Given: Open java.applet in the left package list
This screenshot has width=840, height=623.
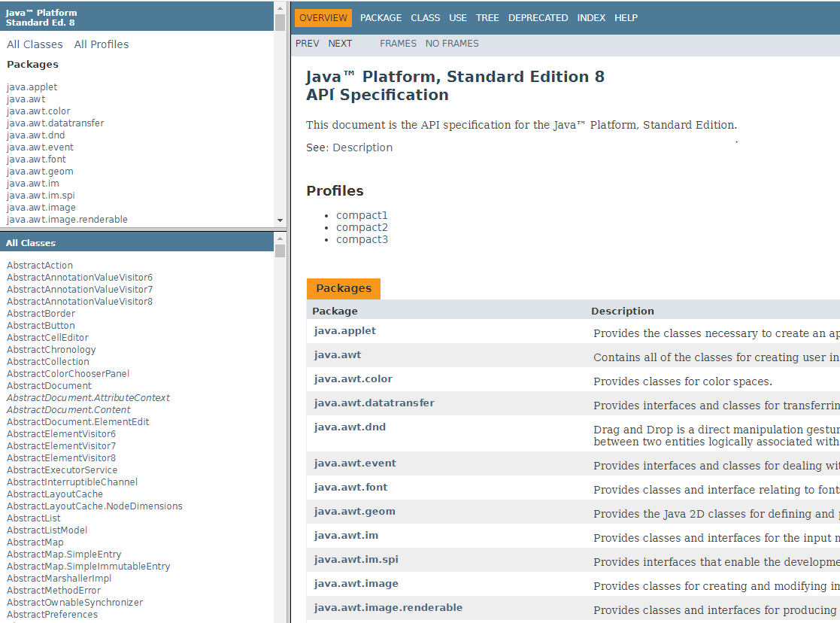Looking at the screenshot, I should [x=32, y=87].
